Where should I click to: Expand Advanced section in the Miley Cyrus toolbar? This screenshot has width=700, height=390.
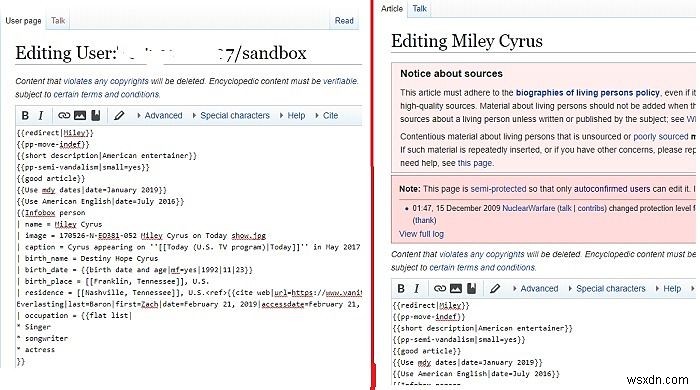[x=535, y=289]
